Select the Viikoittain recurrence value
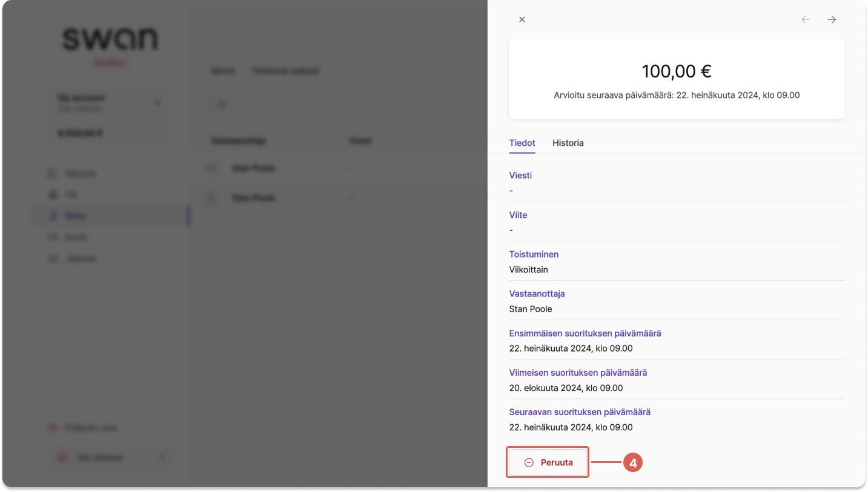Screen dimensions: 868x492 click(529, 269)
